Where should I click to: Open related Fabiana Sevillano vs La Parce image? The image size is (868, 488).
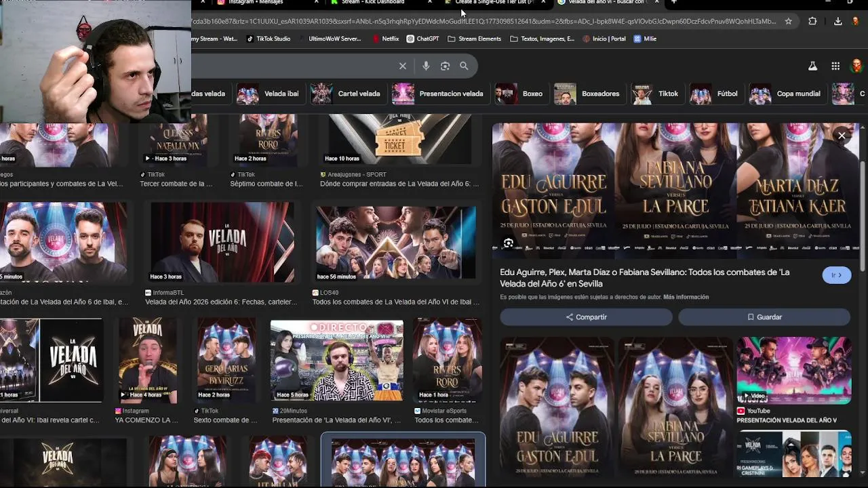coord(675,407)
